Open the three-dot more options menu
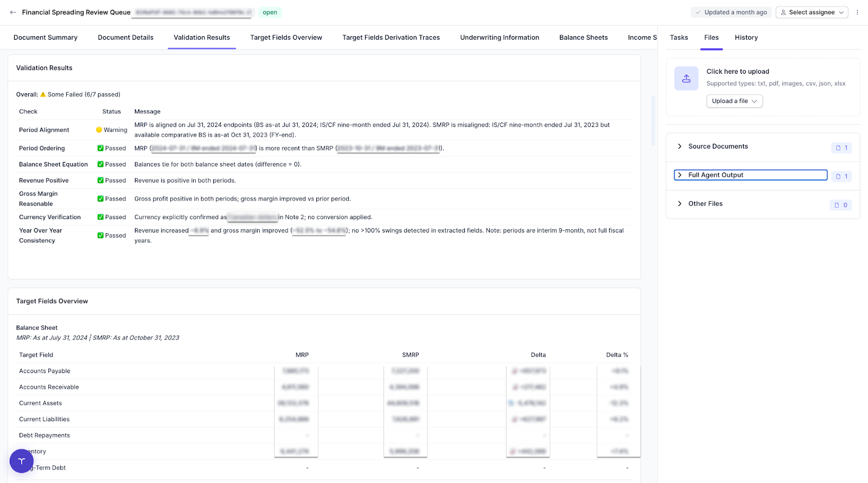The width and height of the screenshot is (868, 483). 857,12
